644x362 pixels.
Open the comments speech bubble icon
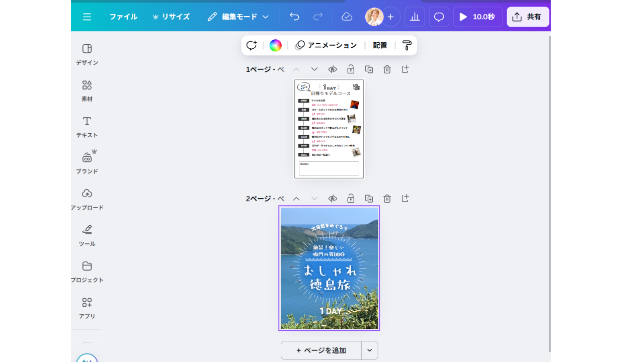(439, 17)
